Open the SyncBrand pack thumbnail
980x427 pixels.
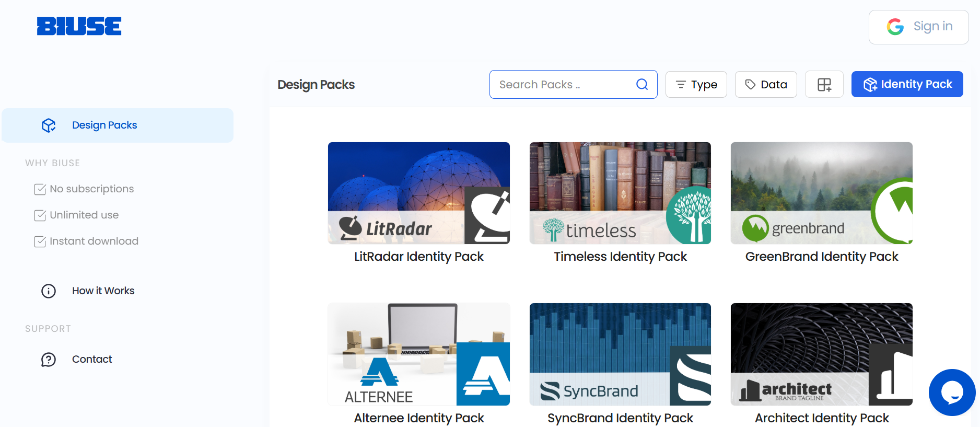click(620, 354)
